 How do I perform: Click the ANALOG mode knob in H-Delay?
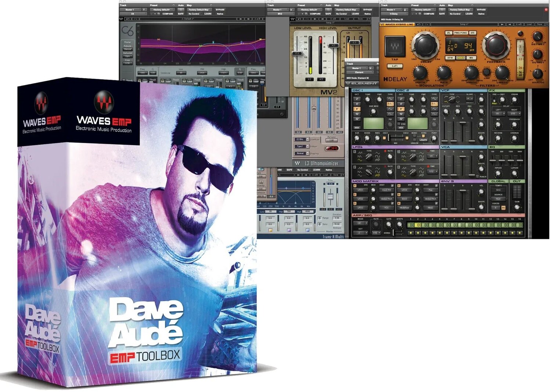coord(537,73)
